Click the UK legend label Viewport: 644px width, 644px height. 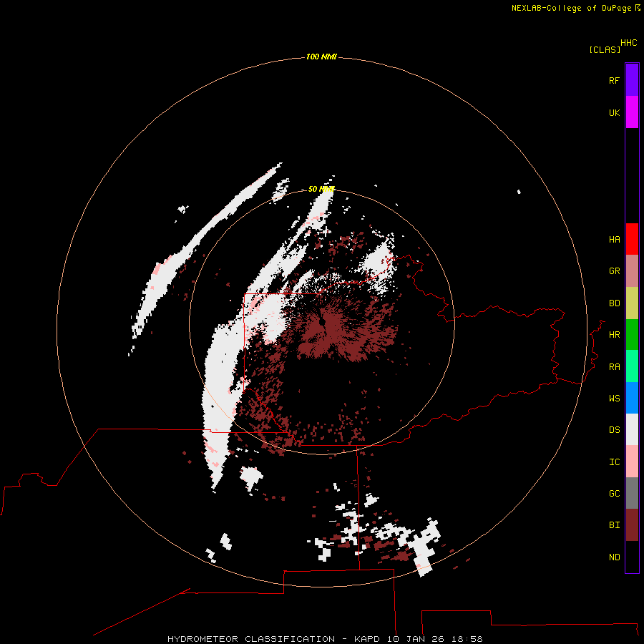click(614, 113)
